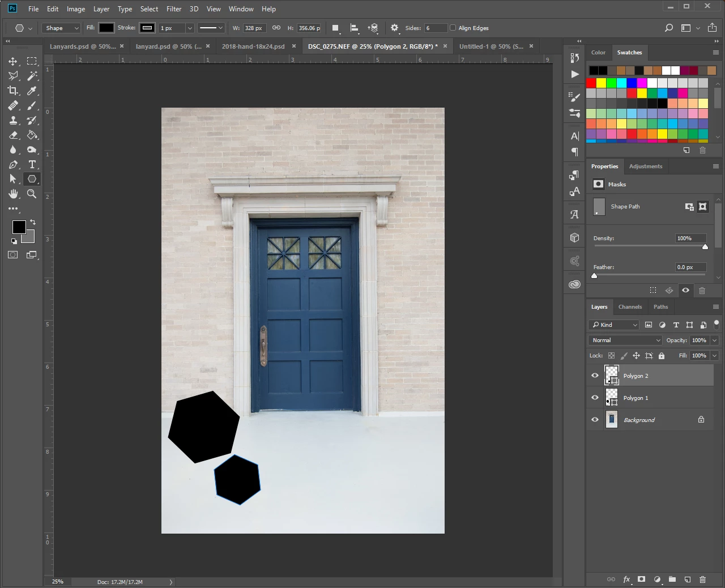Select the Magic Wand tool
The width and height of the screenshot is (725, 588).
[32, 76]
